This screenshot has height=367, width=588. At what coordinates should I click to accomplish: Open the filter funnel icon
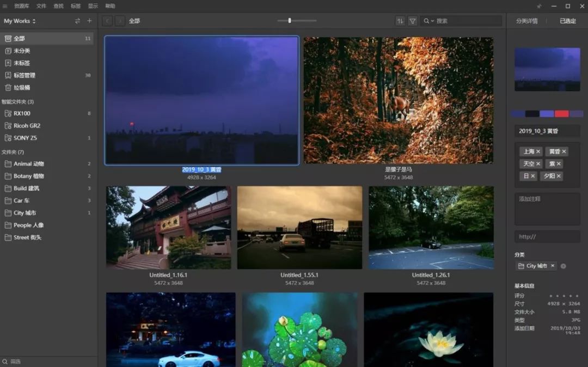[413, 21]
